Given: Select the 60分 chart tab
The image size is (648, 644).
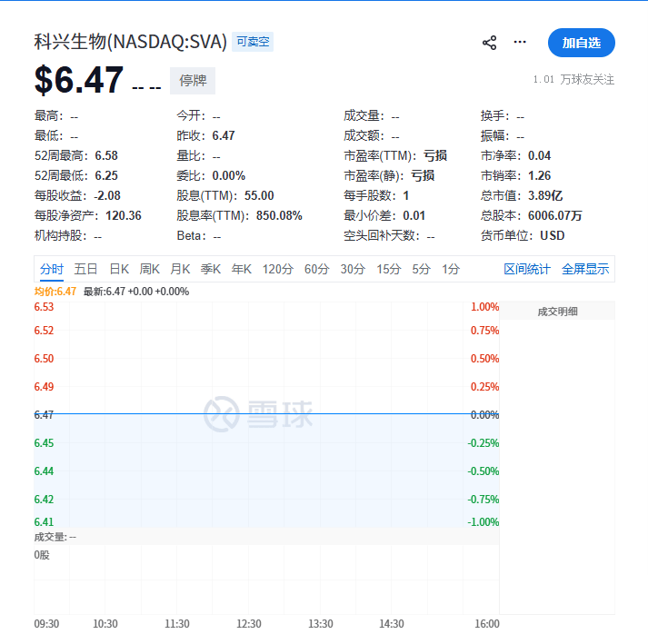Looking at the screenshot, I should [316, 269].
